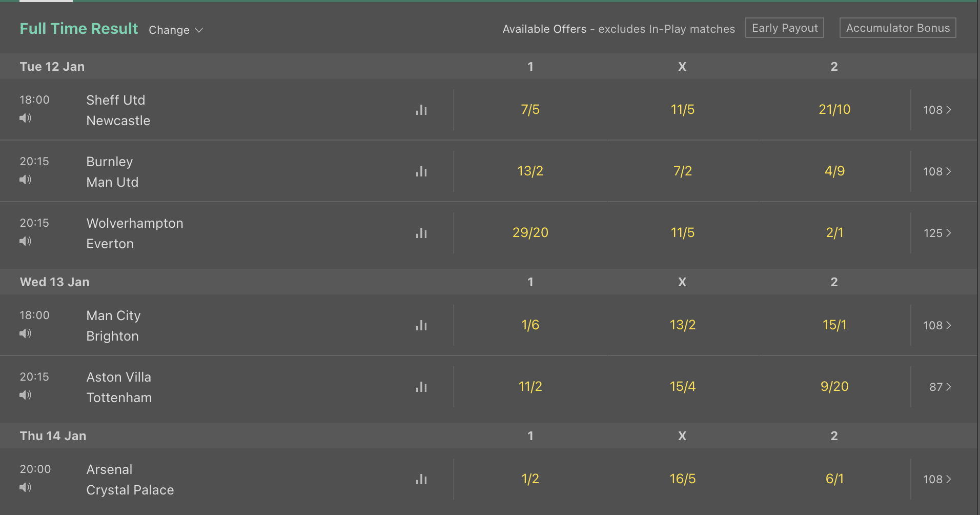980x515 pixels.
Task: Click audio speaker icon for Sheff Utd match
Action: (25, 118)
